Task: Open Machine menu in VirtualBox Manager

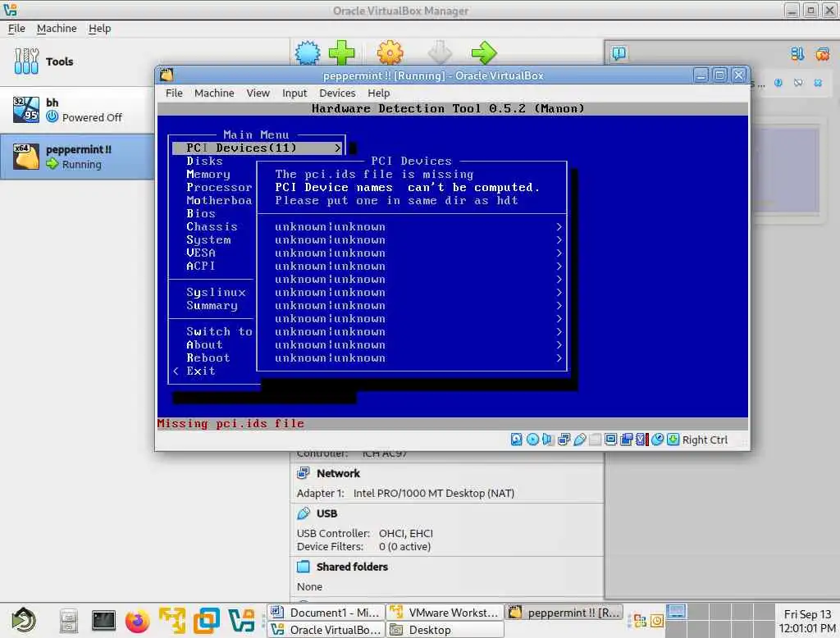Action: point(57,29)
